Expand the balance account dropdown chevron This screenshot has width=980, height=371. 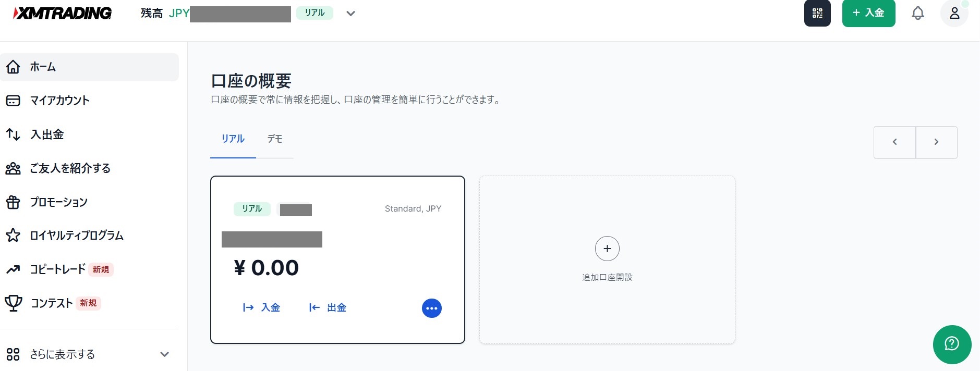351,14
